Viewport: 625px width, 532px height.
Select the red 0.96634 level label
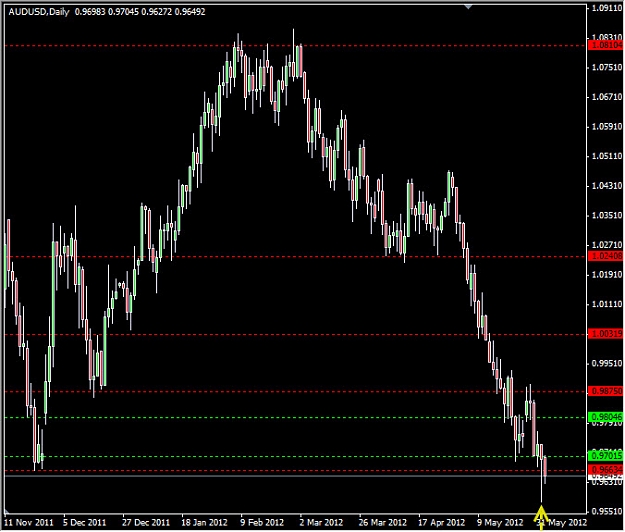pos(606,469)
